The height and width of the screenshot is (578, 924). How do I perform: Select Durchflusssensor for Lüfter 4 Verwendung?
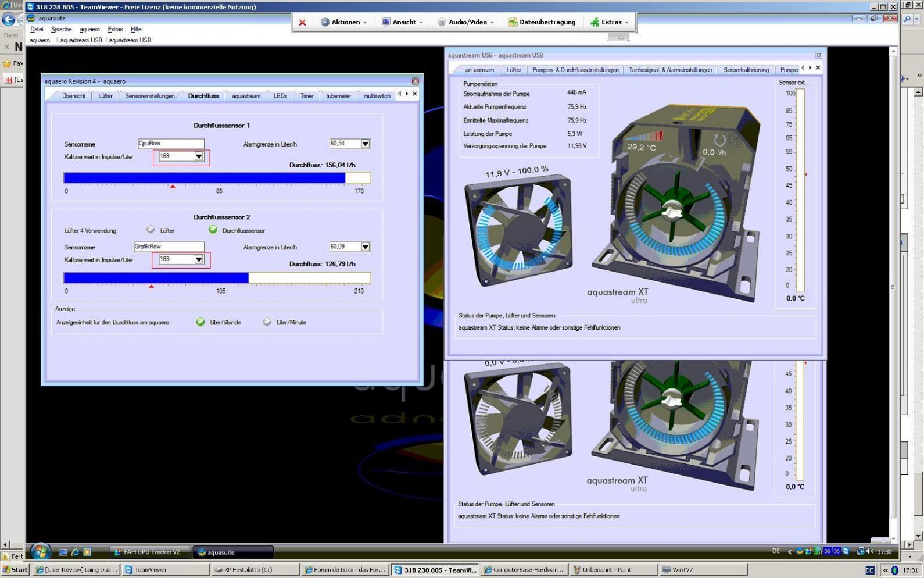[213, 230]
